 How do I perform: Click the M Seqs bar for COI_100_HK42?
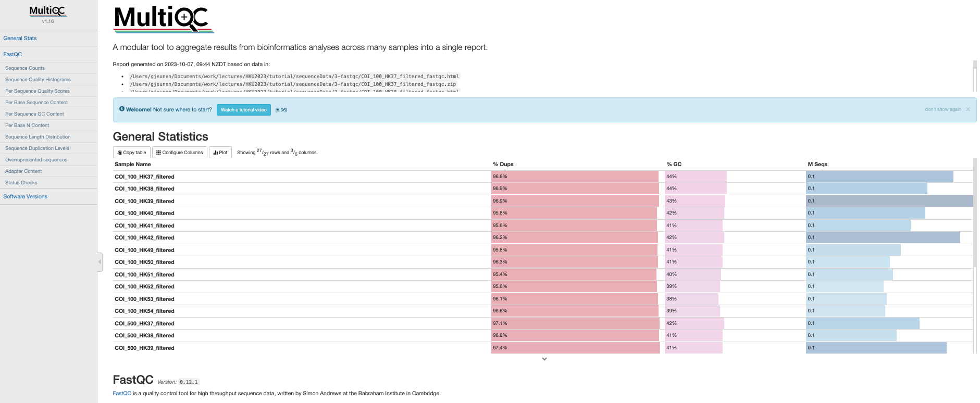tap(883, 237)
